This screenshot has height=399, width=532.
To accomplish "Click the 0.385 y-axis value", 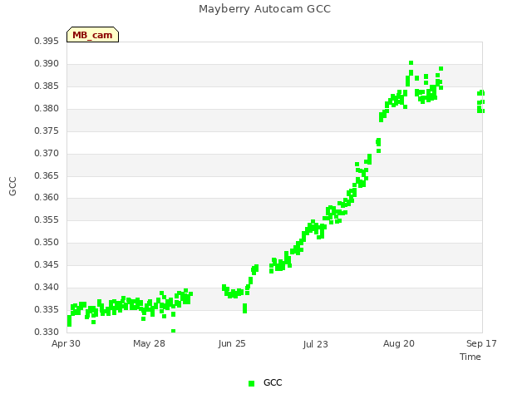I will pyautogui.click(x=47, y=86).
